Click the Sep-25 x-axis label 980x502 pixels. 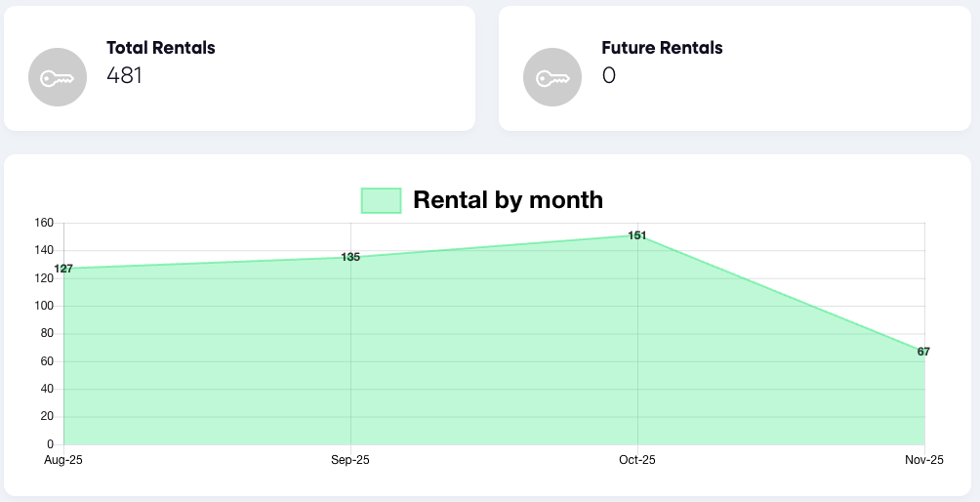(x=350, y=460)
